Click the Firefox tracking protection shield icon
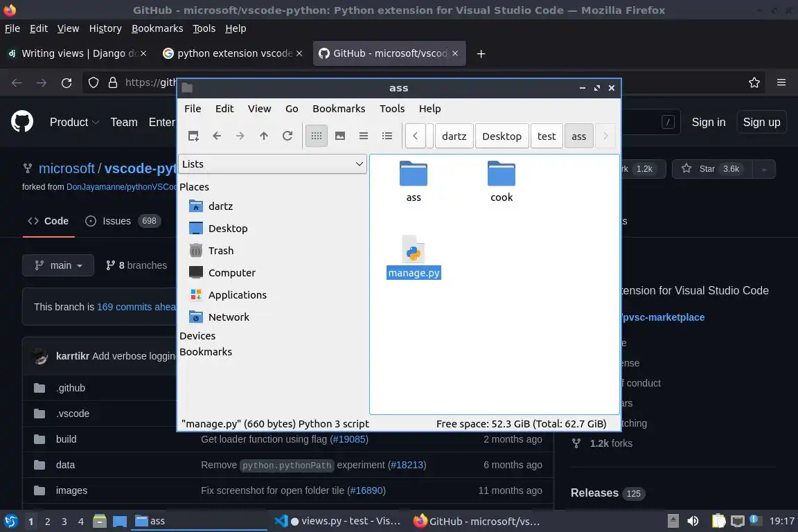This screenshot has width=798, height=532. pyautogui.click(x=93, y=82)
